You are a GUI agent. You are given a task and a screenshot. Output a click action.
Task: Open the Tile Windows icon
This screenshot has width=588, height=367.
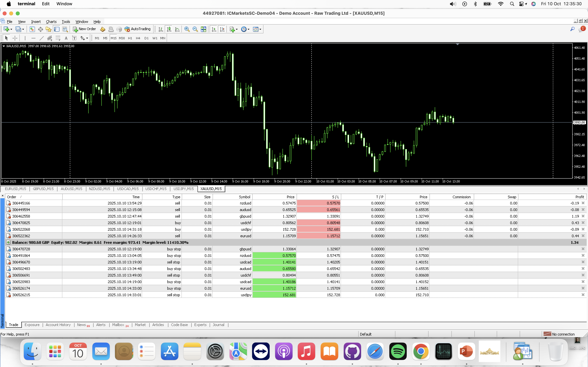[203, 29]
